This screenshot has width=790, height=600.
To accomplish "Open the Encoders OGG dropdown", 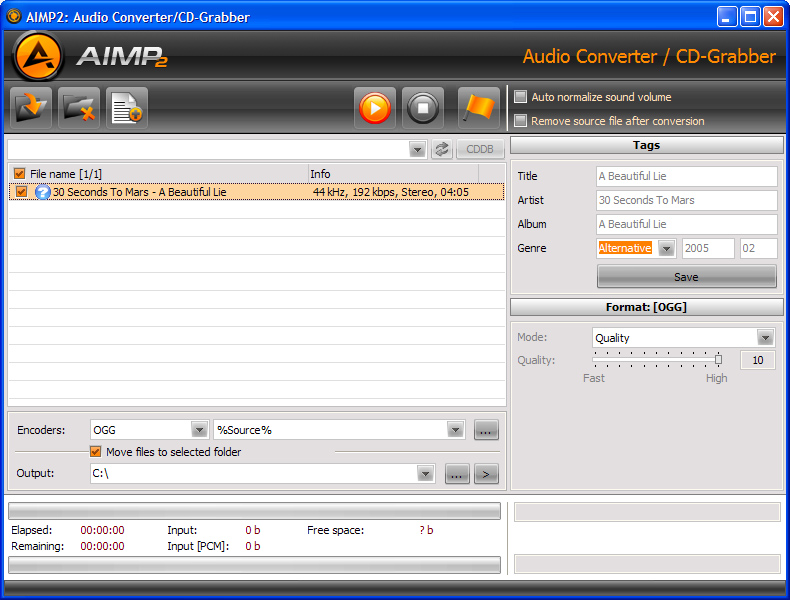I will 200,430.
